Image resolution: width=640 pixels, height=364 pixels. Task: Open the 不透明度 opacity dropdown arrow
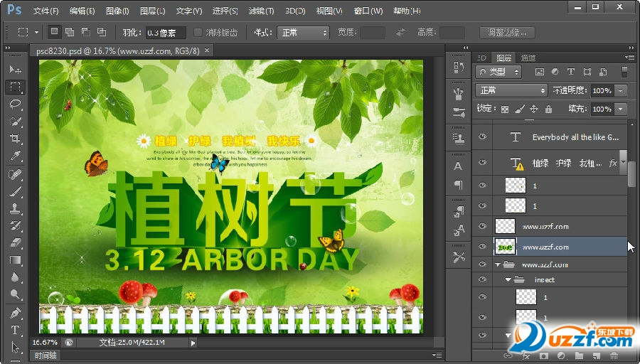click(621, 91)
